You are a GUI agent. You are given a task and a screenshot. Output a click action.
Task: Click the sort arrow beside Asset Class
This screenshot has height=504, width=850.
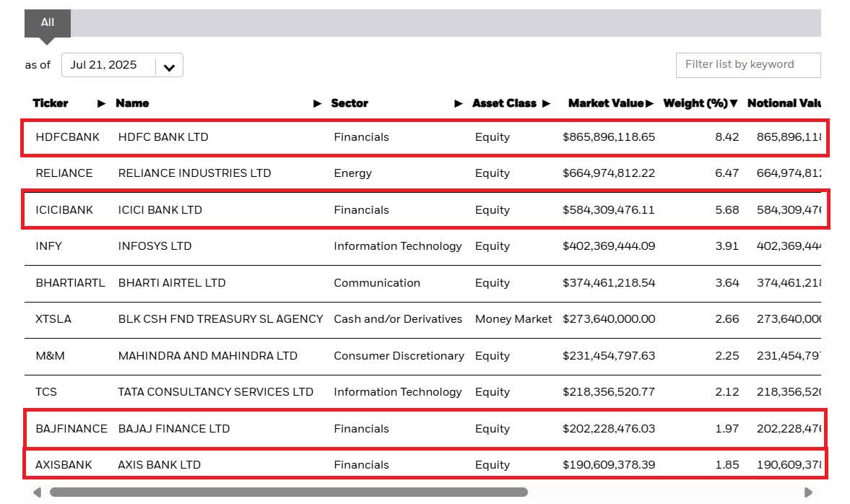pos(546,104)
